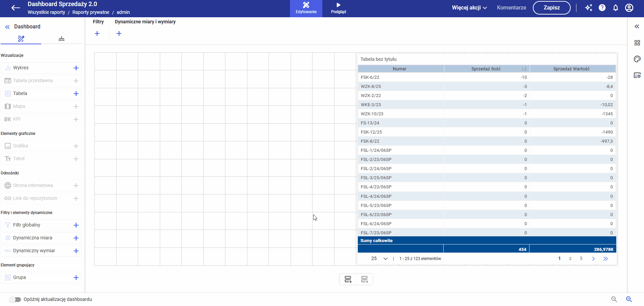Sort by Sprzedaż Ilość column icon
The height and width of the screenshot is (306, 644).
pyautogui.click(x=524, y=69)
